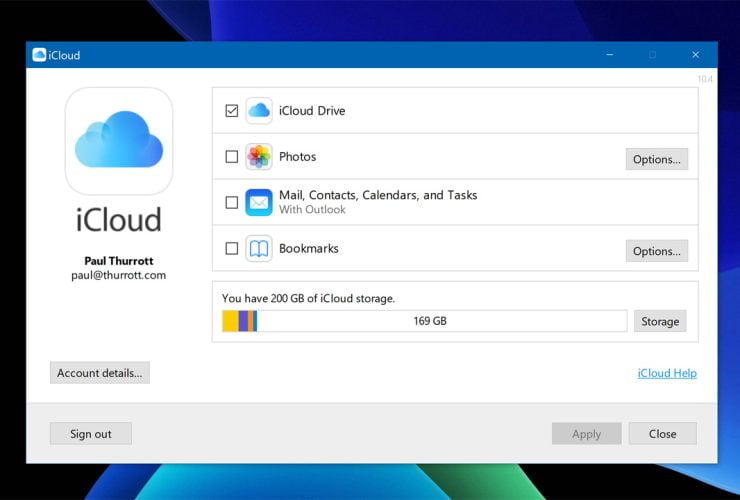Open the iCloud Help link
The height and width of the screenshot is (500, 740).
click(x=667, y=373)
